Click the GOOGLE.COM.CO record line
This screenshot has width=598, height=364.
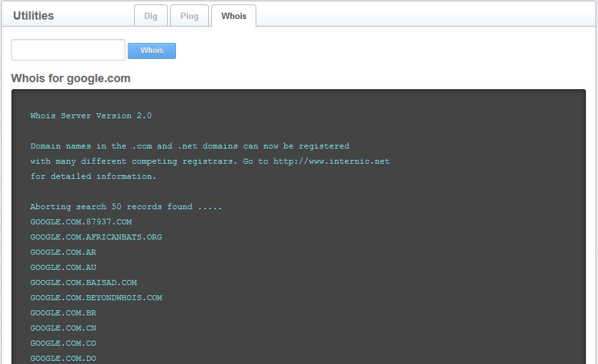pos(63,343)
